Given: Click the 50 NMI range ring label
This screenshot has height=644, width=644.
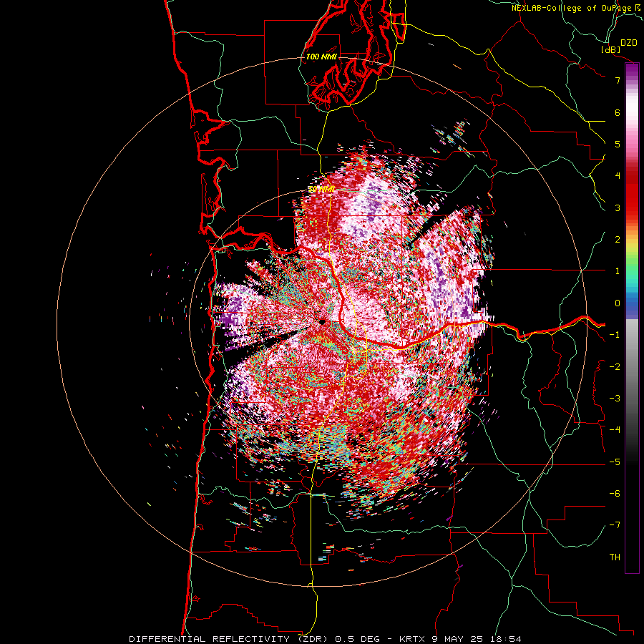Looking at the screenshot, I should [x=321, y=190].
